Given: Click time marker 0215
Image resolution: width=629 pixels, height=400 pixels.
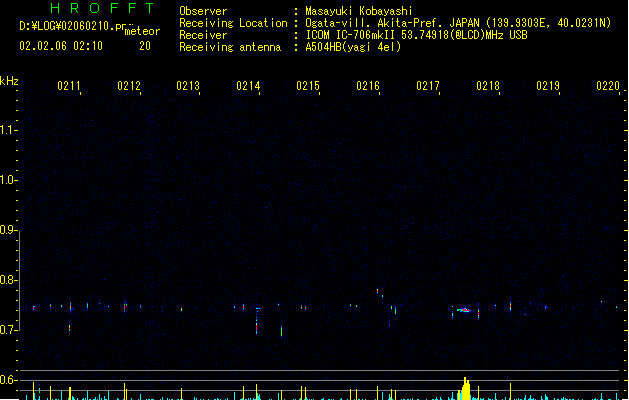Looking at the screenshot, I should [x=308, y=86].
